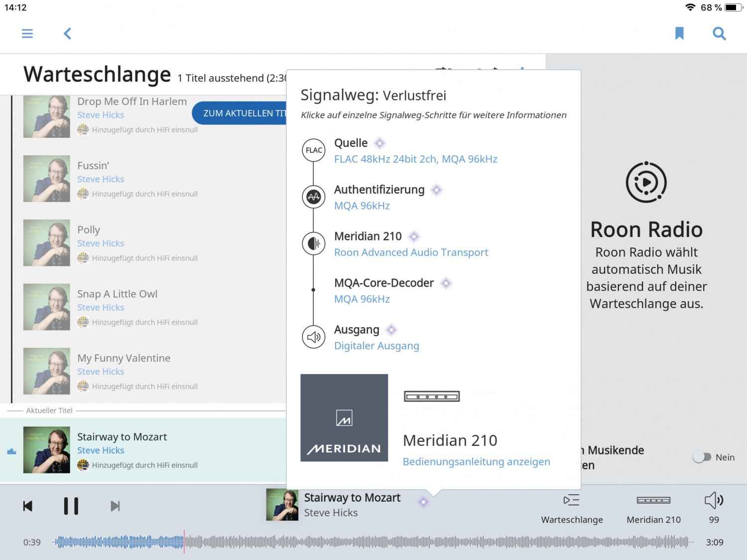
Task: Open the FLAC 48kHz 24bit source details
Action: pos(416,159)
